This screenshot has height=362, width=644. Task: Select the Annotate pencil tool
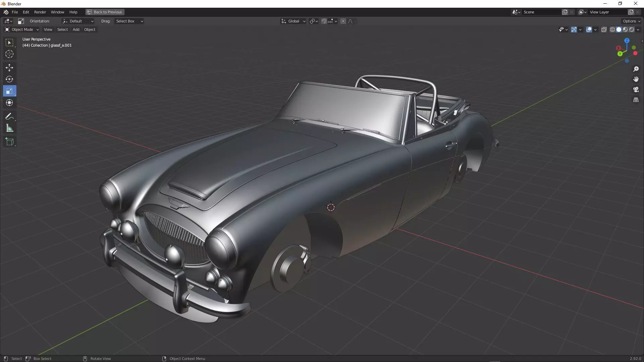coord(9,117)
